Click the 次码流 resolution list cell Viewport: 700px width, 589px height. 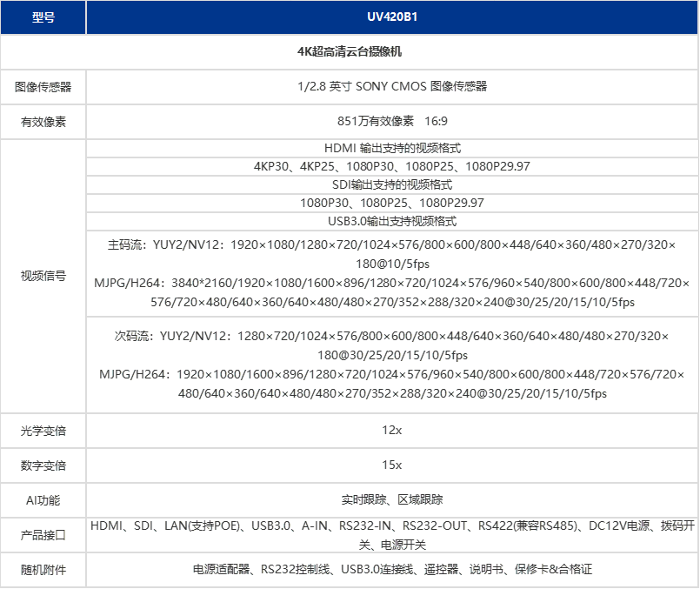pyautogui.click(x=391, y=365)
